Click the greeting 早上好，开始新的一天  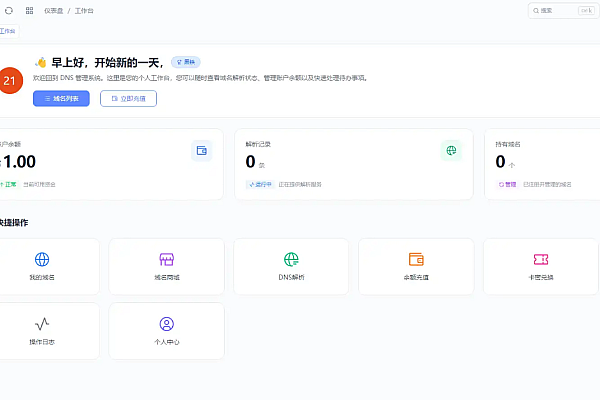pyautogui.click(x=108, y=62)
